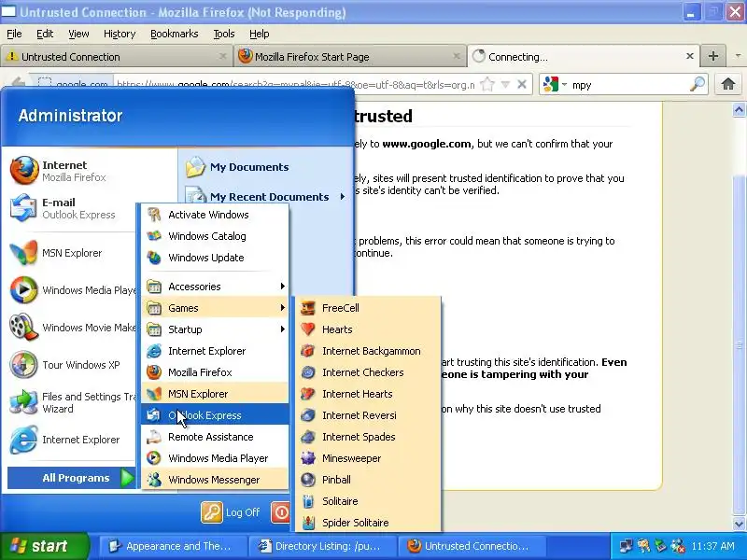
Task: Bookmark page with the star icon
Action: 486,84
